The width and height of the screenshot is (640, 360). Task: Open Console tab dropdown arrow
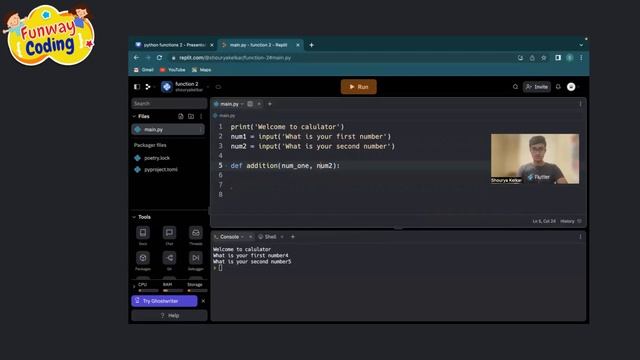click(x=242, y=237)
